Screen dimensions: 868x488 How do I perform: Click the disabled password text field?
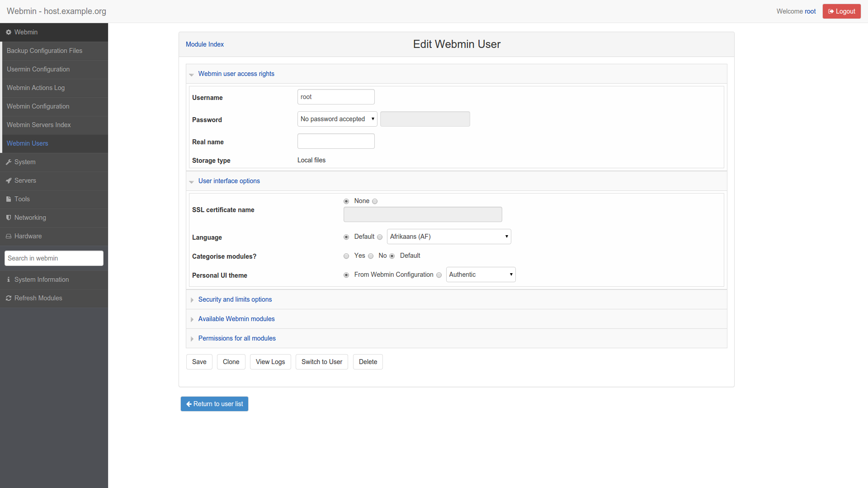click(x=425, y=119)
